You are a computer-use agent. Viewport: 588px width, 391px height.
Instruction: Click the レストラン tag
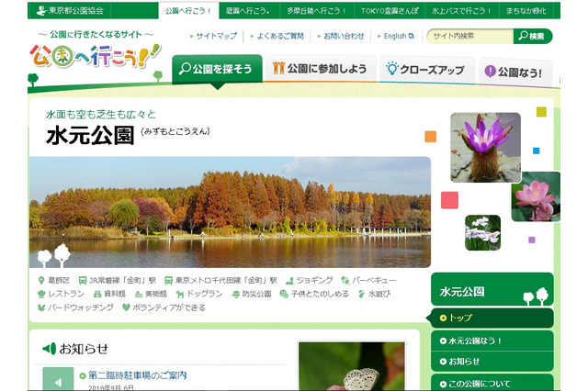point(61,294)
